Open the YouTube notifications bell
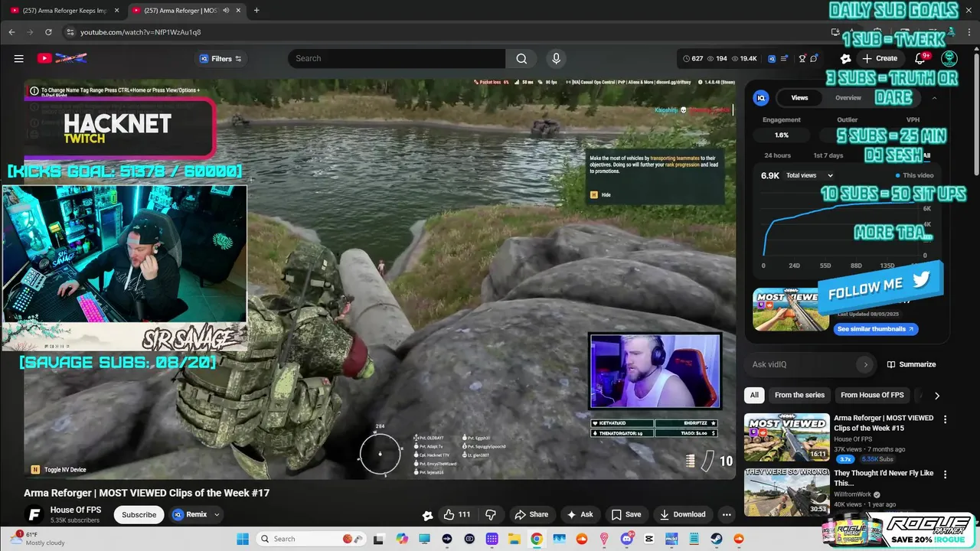 pos(921,58)
